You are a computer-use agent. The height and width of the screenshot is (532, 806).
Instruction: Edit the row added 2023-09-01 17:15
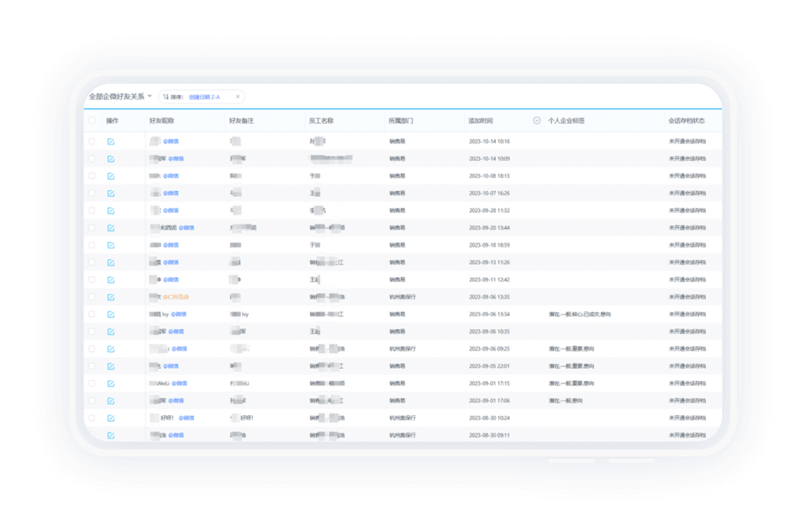coord(110,383)
